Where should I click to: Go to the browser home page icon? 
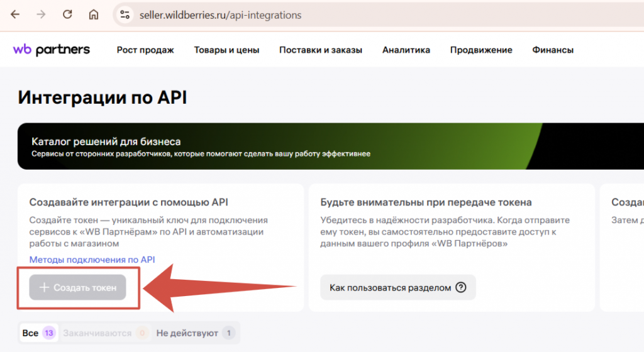94,14
